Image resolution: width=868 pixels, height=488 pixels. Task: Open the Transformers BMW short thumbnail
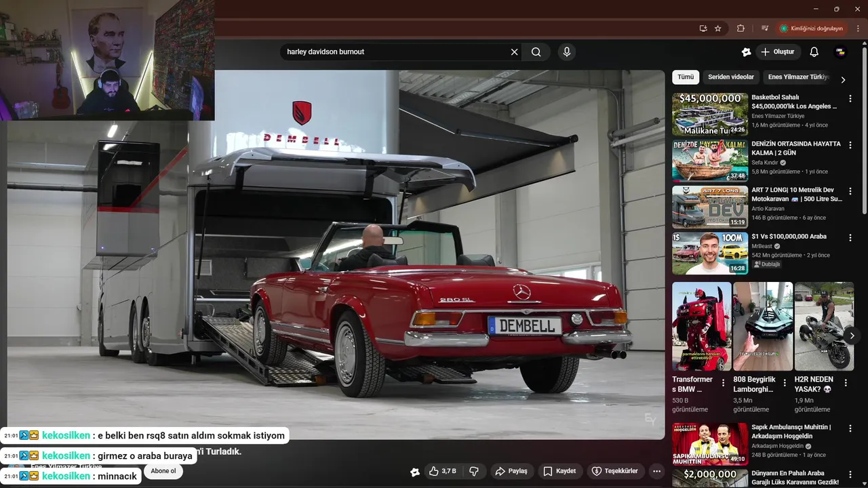pyautogui.click(x=702, y=326)
